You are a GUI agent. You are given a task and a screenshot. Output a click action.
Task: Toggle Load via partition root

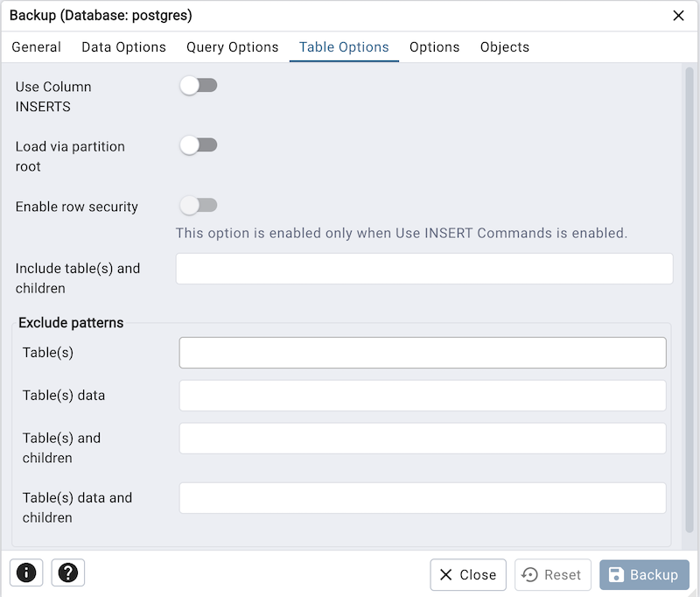(199, 144)
